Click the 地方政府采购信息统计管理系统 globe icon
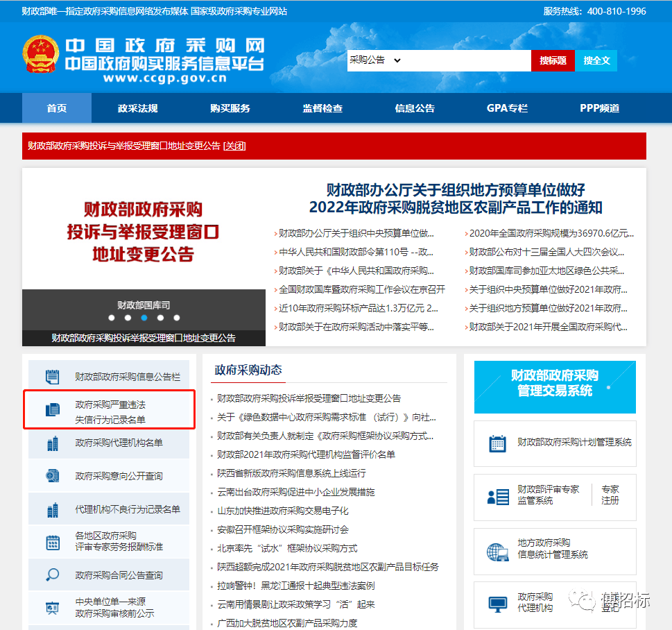The image size is (672, 630). (497, 552)
